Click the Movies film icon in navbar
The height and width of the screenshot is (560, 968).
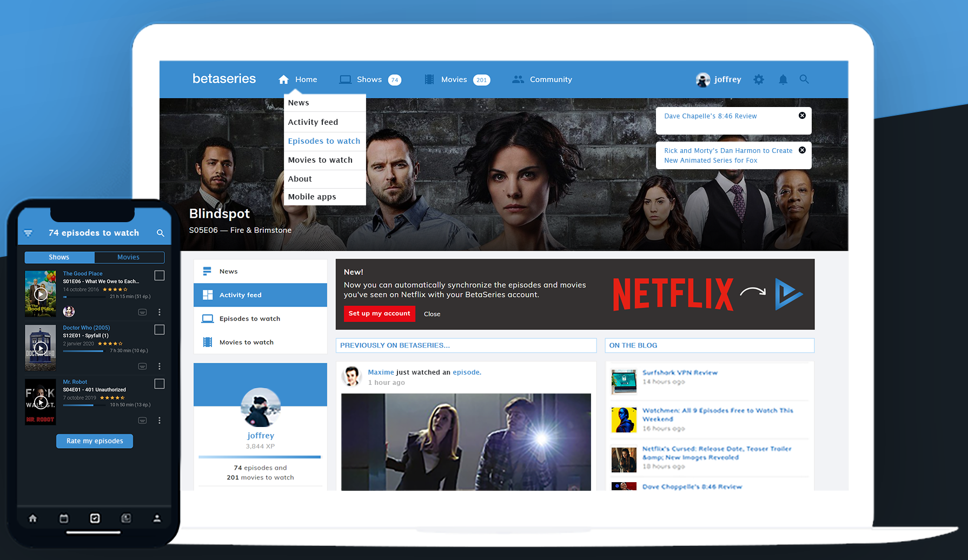(x=429, y=79)
